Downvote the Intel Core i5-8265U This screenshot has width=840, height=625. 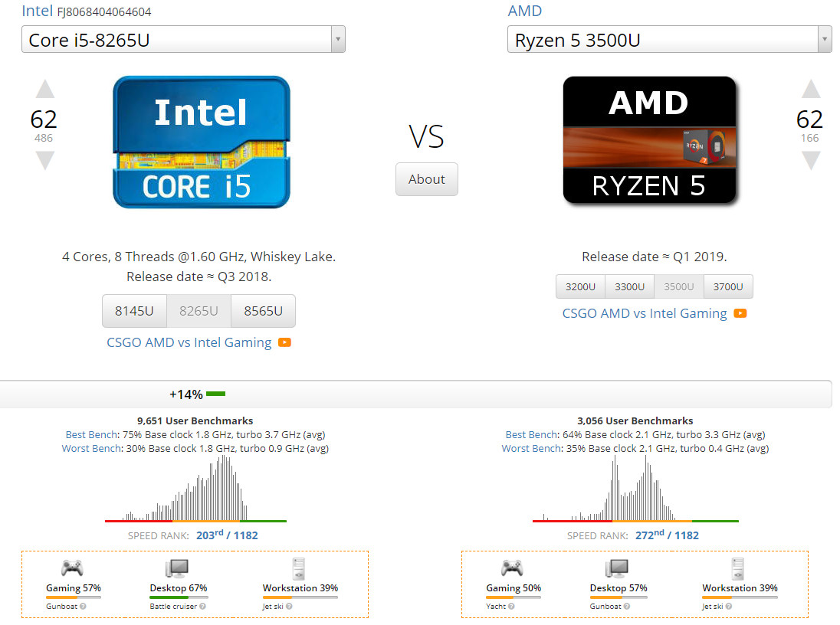tap(45, 160)
